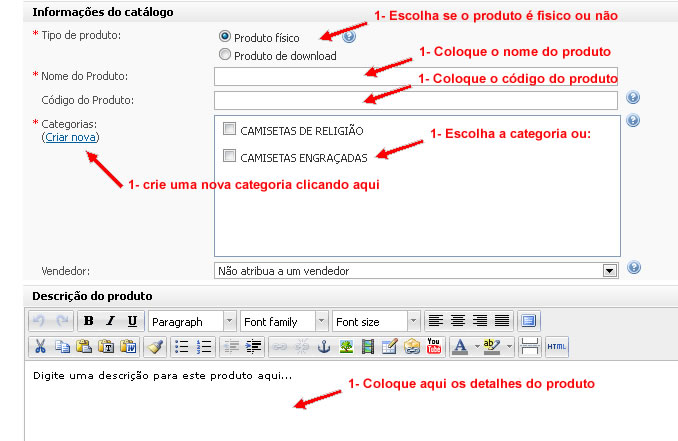Choose 'Produto de download' product type

(x=224, y=54)
